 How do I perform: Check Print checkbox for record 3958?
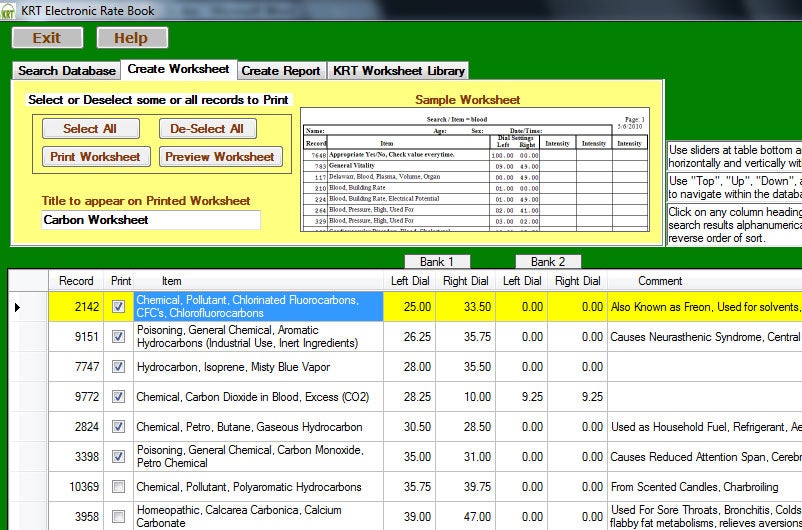click(x=119, y=516)
